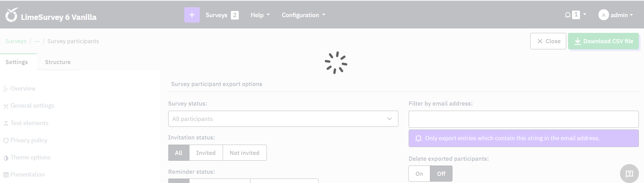Image resolution: width=644 pixels, height=183 pixels.
Task: Focus the Filter by email address field
Action: [523, 119]
